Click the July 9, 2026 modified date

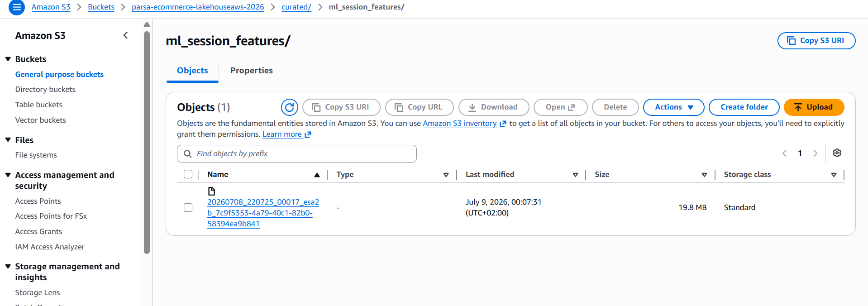[x=504, y=208]
